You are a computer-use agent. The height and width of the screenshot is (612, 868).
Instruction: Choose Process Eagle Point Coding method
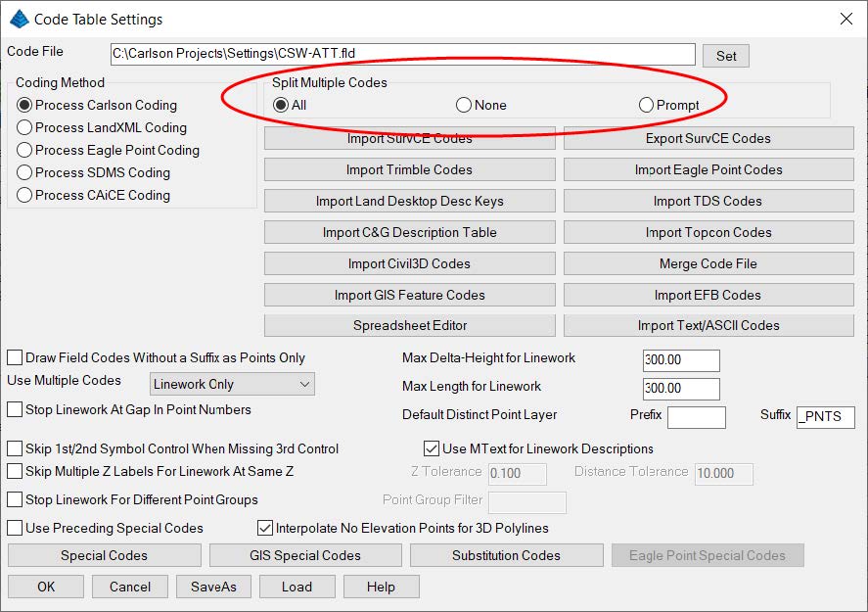coord(25,150)
